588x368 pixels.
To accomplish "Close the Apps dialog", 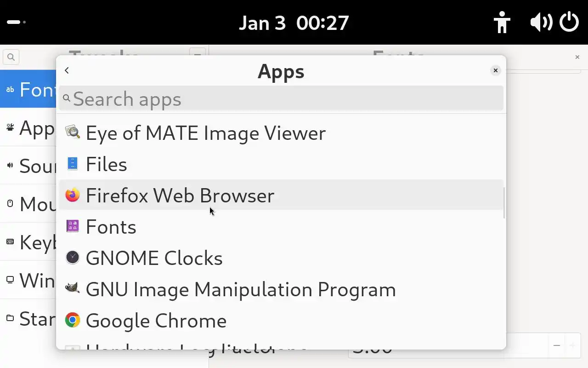I will click(x=495, y=70).
